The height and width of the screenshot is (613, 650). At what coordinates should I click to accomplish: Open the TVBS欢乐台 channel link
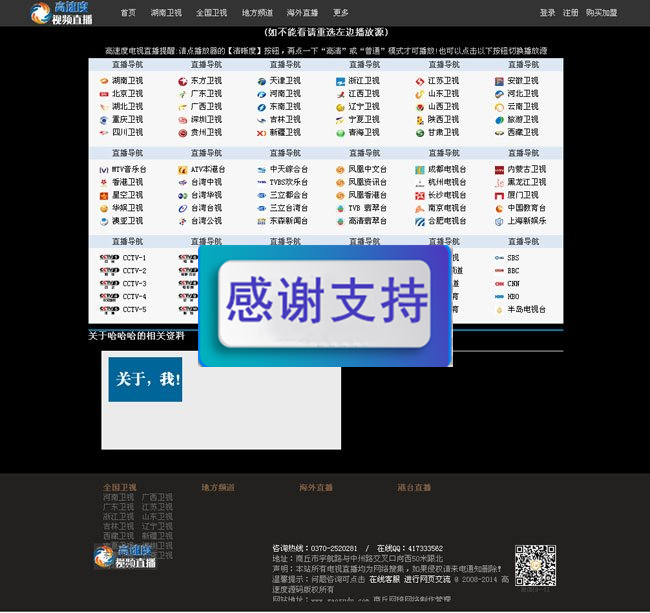click(x=289, y=182)
